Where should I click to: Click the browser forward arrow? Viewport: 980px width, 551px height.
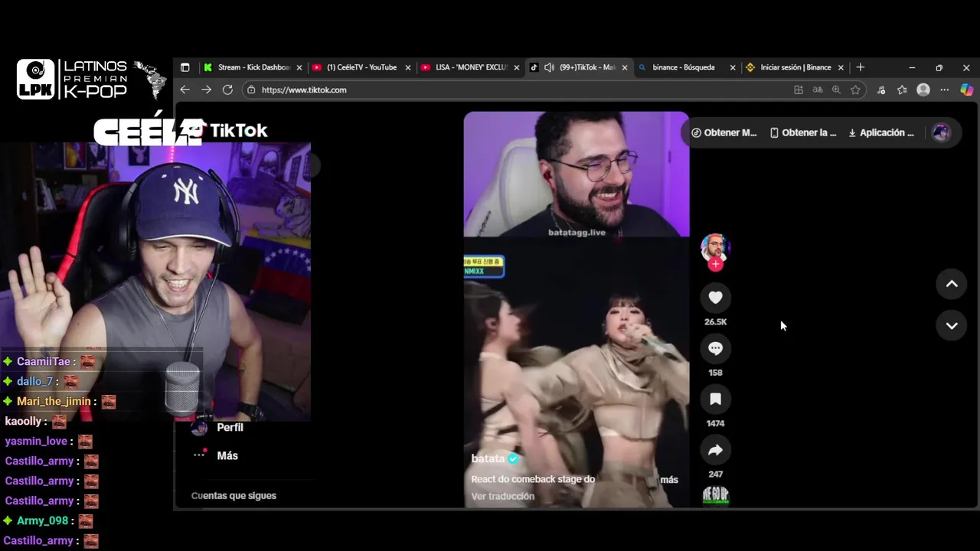(x=206, y=90)
